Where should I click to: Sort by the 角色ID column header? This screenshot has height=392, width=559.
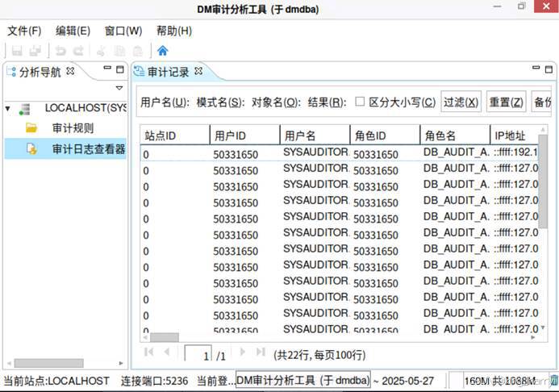(385, 135)
